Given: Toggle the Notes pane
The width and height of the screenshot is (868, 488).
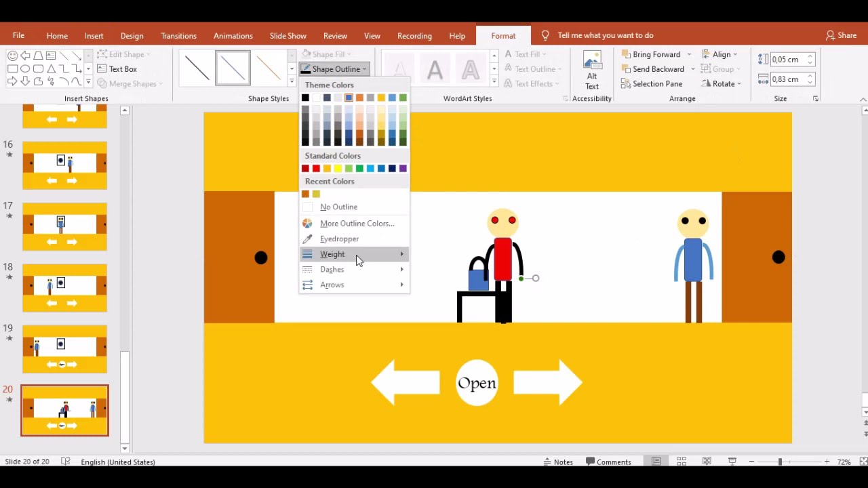Looking at the screenshot, I should point(557,462).
